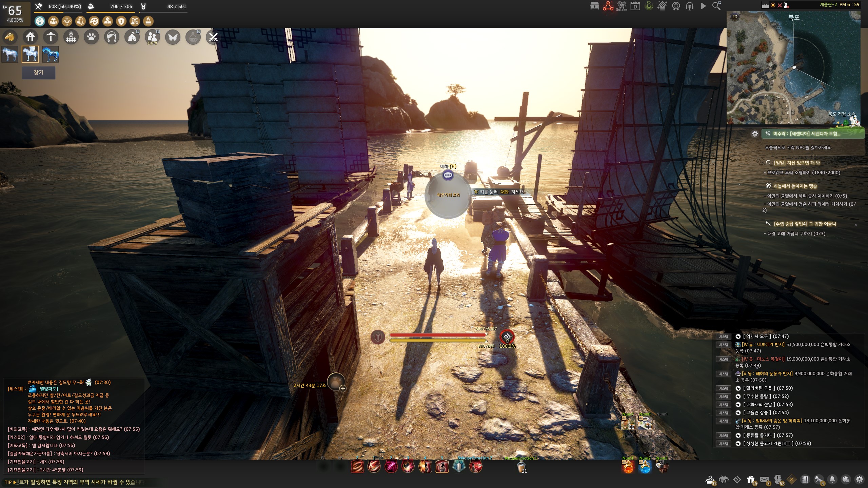Image resolution: width=868 pixels, height=488 pixels.
Task: Click the campfire flame buff icon
Action: click(x=149, y=21)
